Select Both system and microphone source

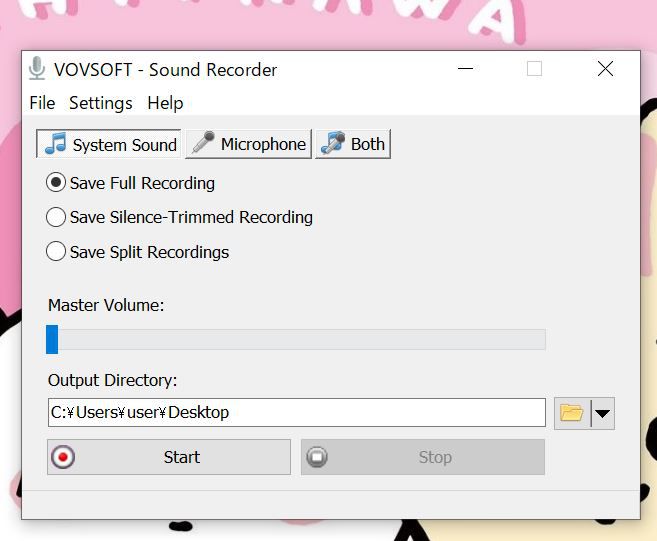point(353,144)
